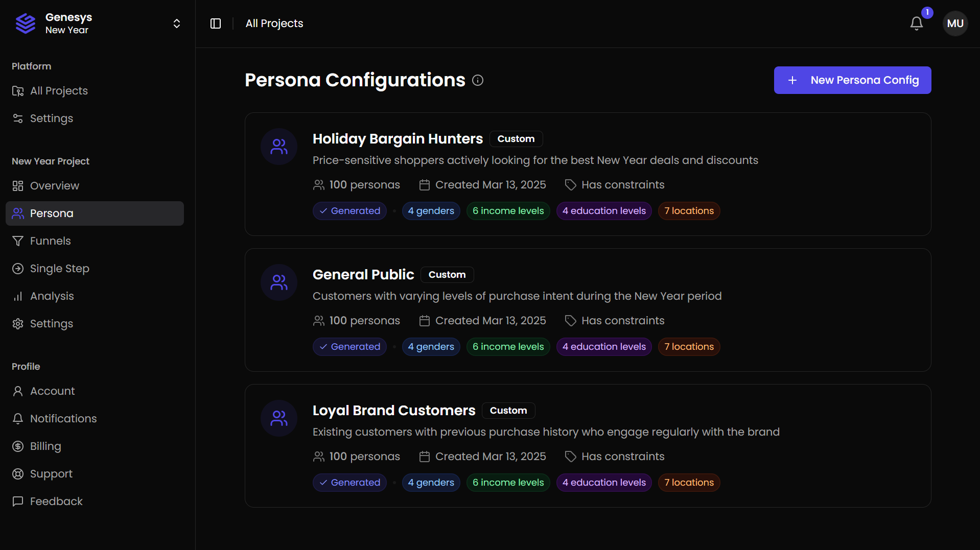This screenshot has width=980, height=550.
Task: Click the info icon beside Persona Configurations
Action: coord(478,80)
